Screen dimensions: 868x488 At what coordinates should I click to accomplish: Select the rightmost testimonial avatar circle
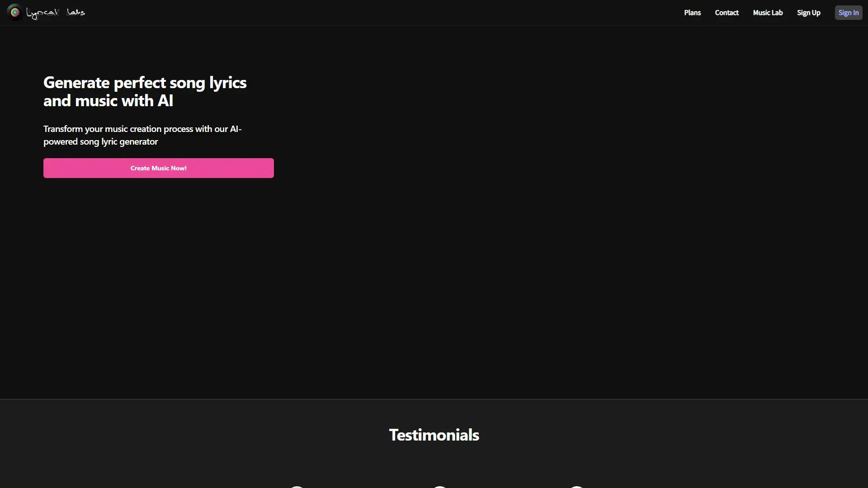coord(577,487)
